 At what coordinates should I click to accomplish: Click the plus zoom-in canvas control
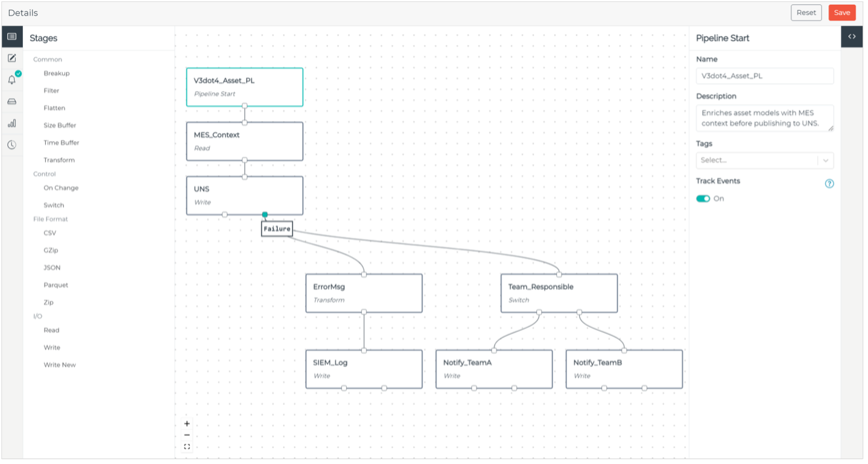pyautogui.click(x=187, y=424)
